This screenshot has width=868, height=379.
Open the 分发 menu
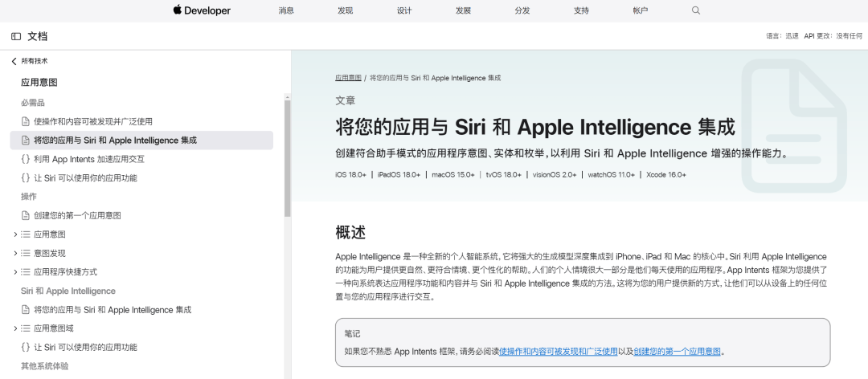pyautogui.click(x=522, y=10)
